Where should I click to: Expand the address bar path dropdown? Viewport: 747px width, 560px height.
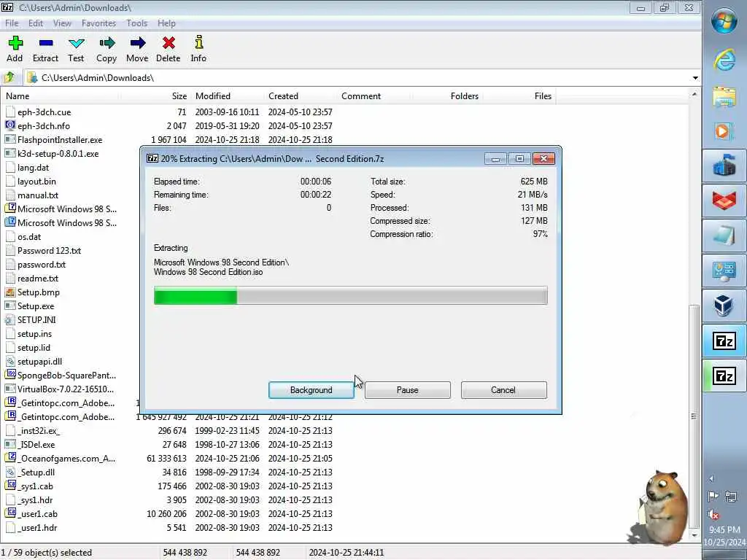coord(695,77)
